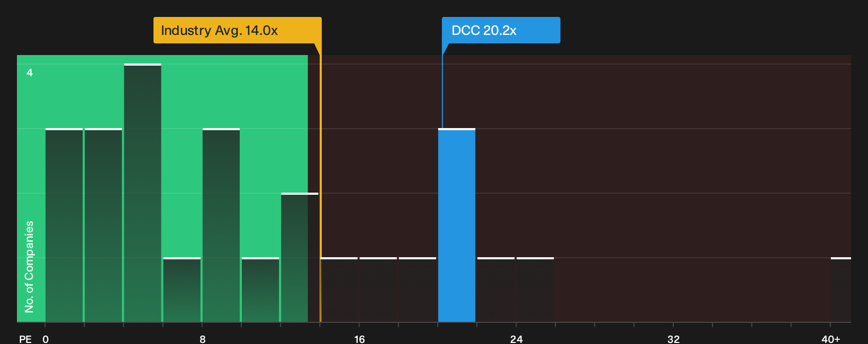
Task: Select the blue DCC histogram bar
Action: point(457,225)
